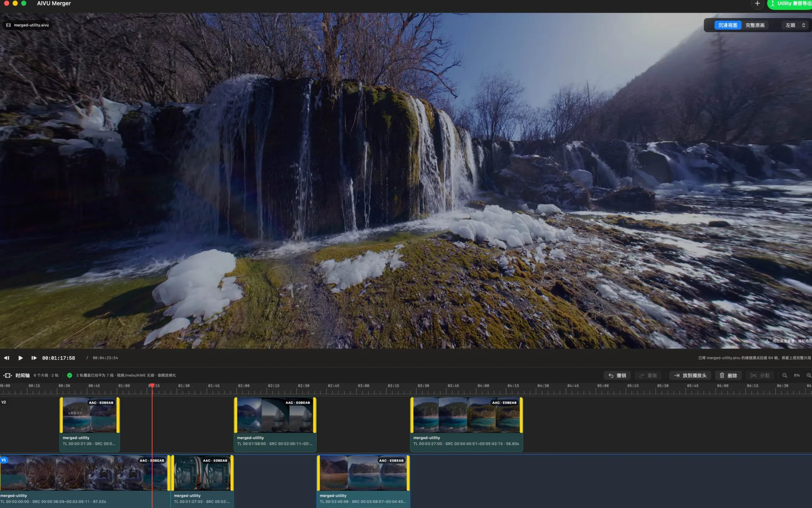
Task: Switch to 完整原画 full frame view
Action: click(755, 25)
